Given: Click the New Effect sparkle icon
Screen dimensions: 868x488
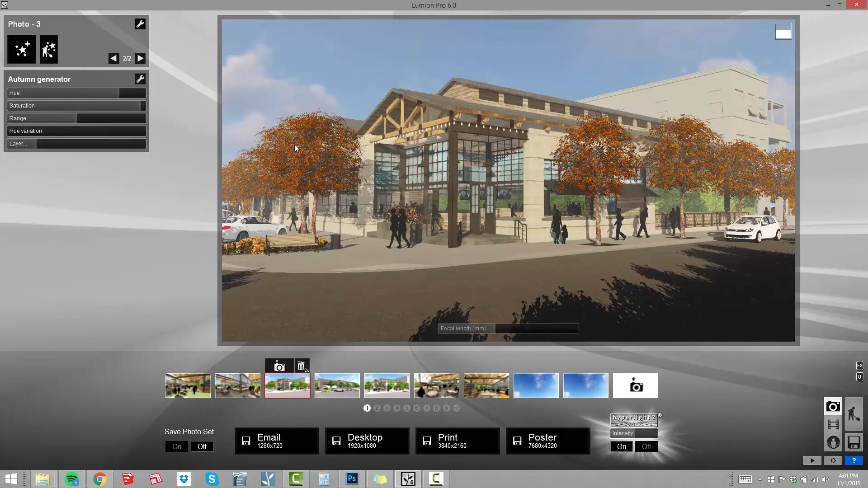Looking at the screenshot, I should click(x=22, y=49).
